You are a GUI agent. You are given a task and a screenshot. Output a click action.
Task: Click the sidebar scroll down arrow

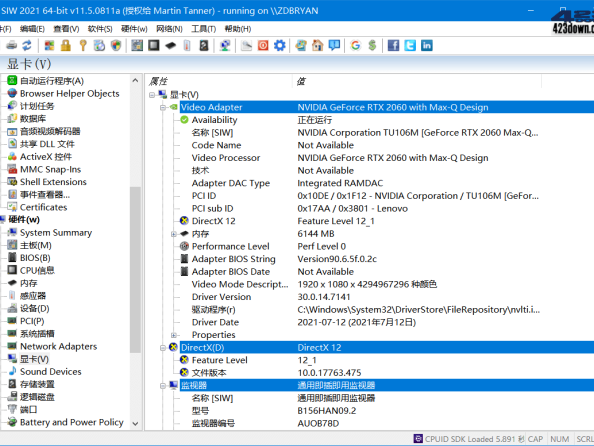(135, 424)
